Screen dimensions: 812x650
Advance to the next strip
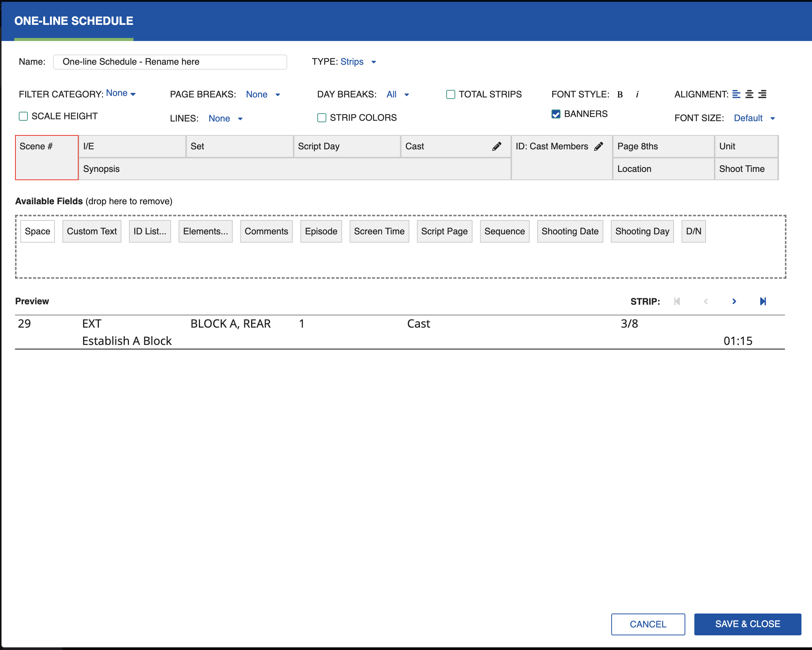(735, 301)
